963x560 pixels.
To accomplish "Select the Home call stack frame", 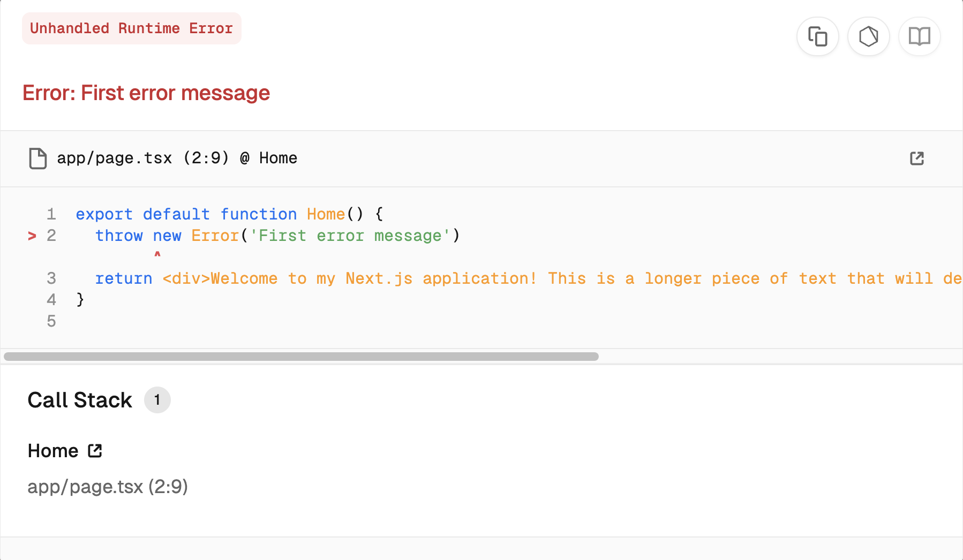I will (53, 451).
